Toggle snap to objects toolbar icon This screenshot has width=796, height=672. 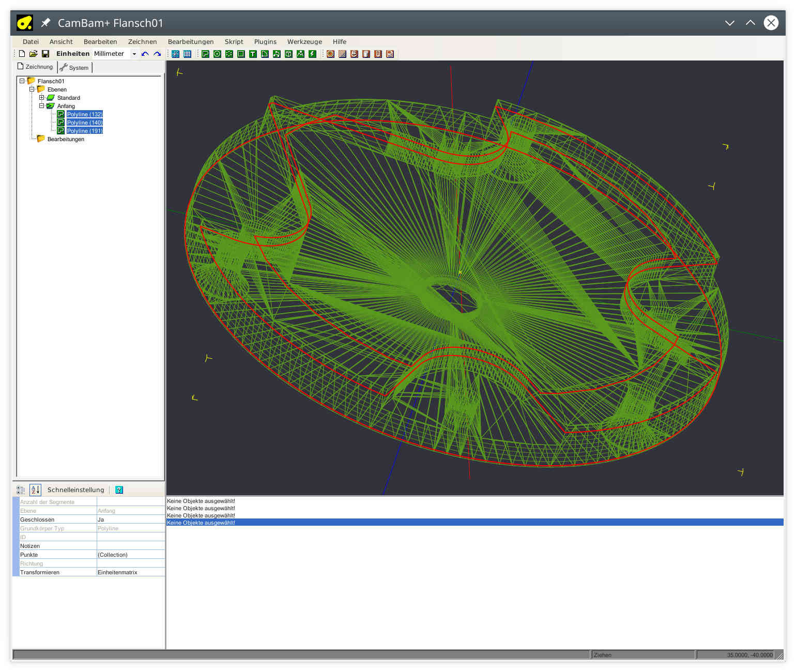(176, 54)
